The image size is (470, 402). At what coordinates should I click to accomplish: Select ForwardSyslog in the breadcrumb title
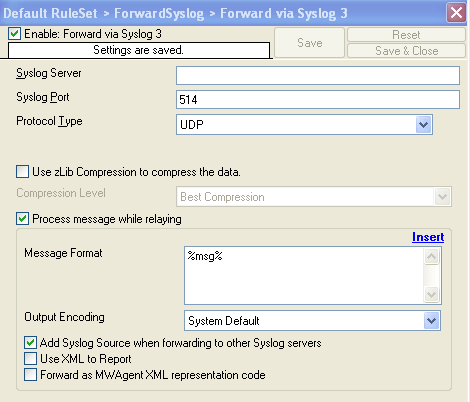[x=159, y=14]
